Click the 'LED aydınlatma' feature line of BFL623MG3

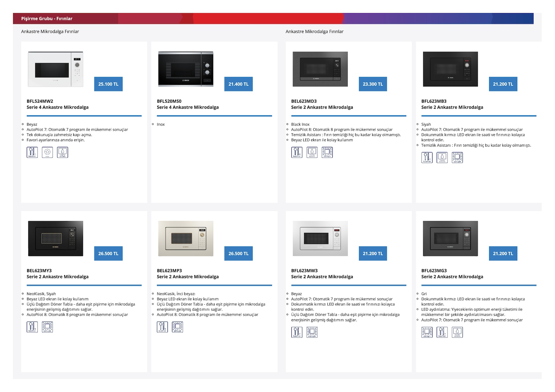click(x=472, y=312)
